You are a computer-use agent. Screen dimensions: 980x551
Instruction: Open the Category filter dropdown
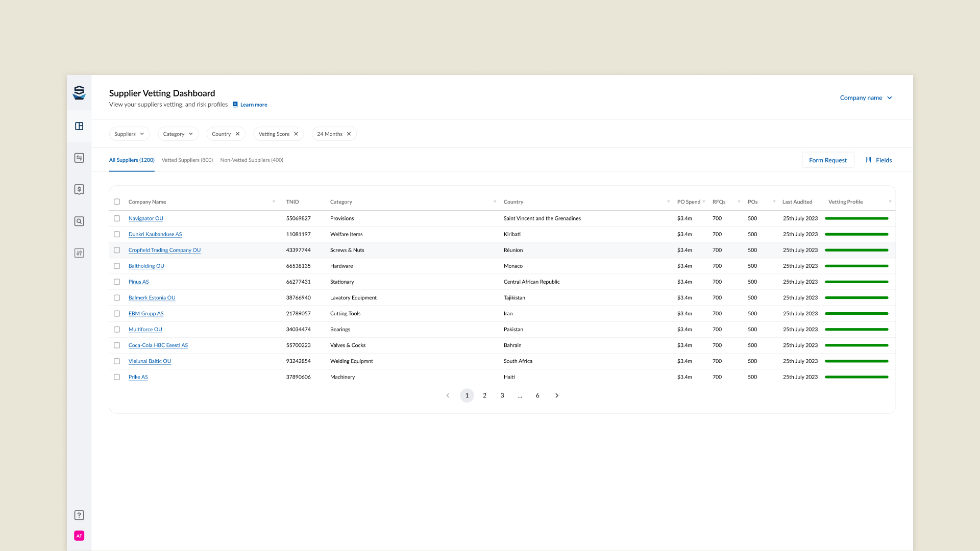pyautogui.click(x=178, y=134)
